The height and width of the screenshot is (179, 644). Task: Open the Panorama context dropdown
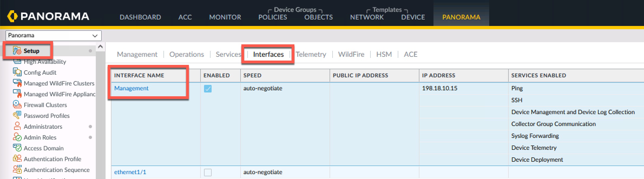tap(53, 35)
